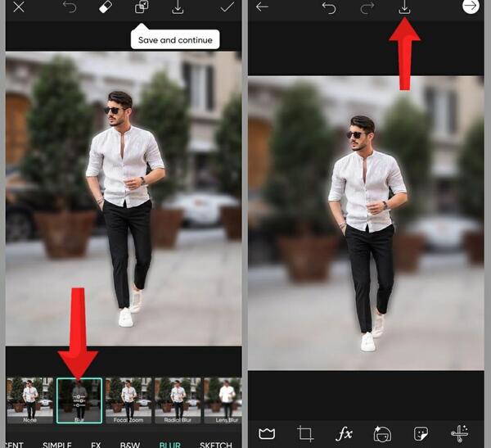Image resolution: width=491 pixels, height=448 pixels.
Task: Tap the undo arrow in the right screen
Action: pyautogui.click(x=329, y=7)
